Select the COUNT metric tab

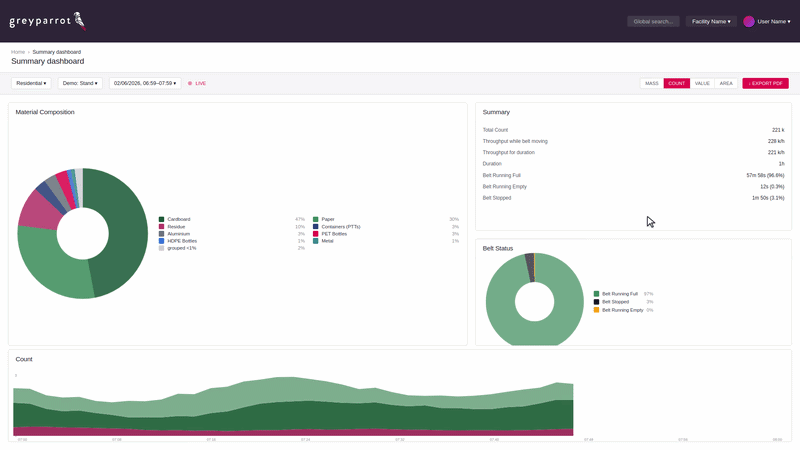(x=677, y=83)
